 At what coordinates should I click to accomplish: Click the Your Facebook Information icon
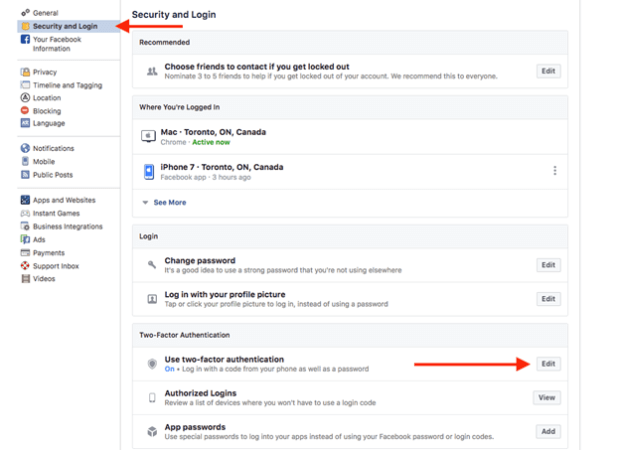[x=25, y=39]
